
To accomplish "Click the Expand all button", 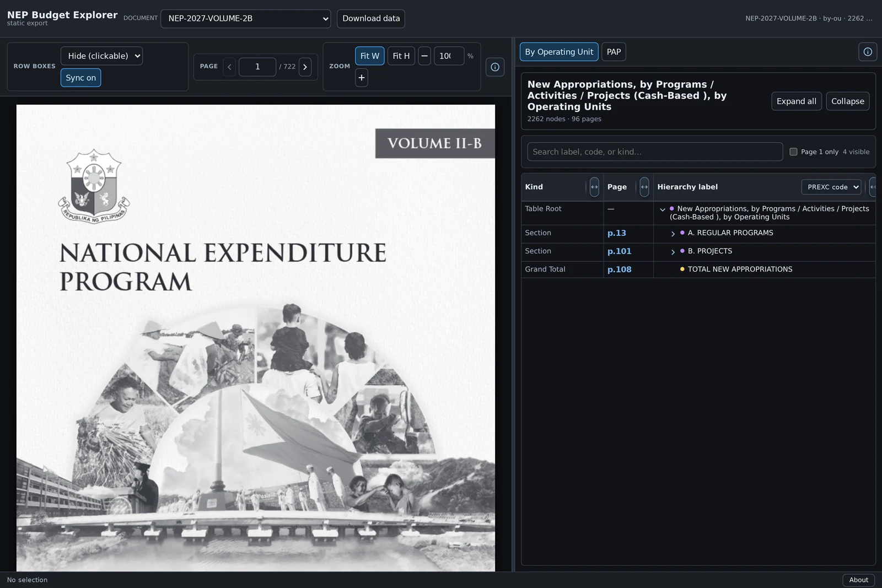I will point(797,101).
